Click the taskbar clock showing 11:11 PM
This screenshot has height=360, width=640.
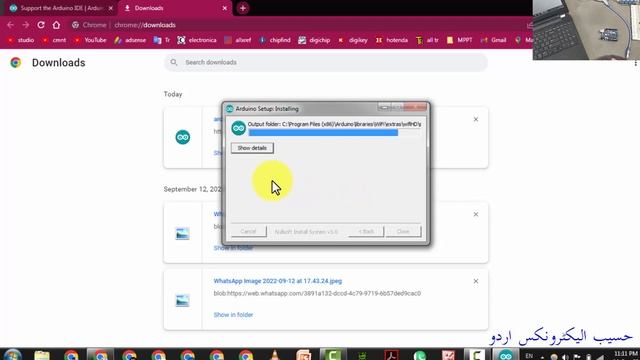(625, 353)
